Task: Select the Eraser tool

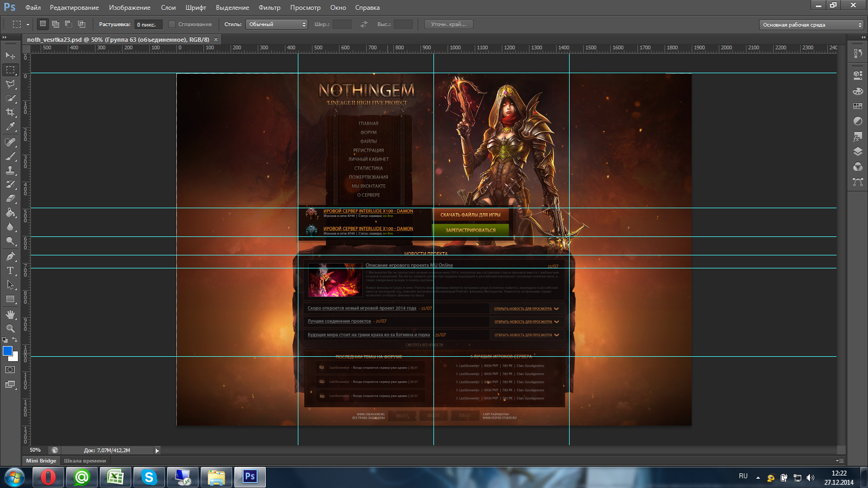Action: coord(10,198)
